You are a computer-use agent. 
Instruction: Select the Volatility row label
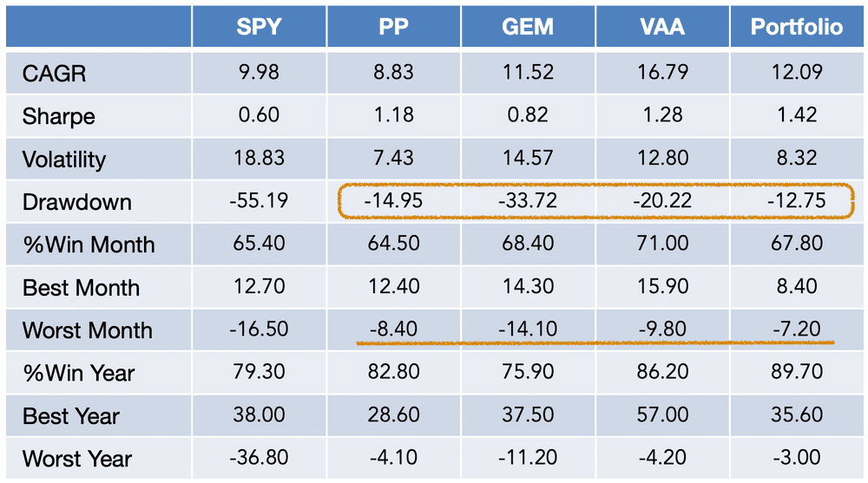click(64, 160)
